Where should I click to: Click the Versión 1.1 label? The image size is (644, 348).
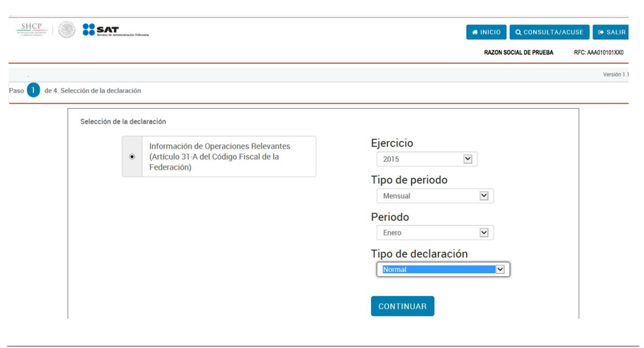tap(616, 74)
